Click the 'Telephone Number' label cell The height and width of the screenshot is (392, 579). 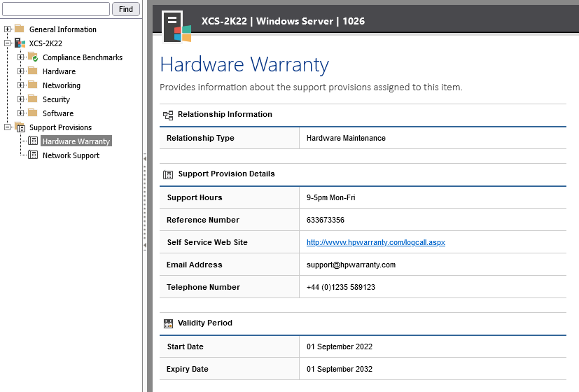tap(230, 287)
